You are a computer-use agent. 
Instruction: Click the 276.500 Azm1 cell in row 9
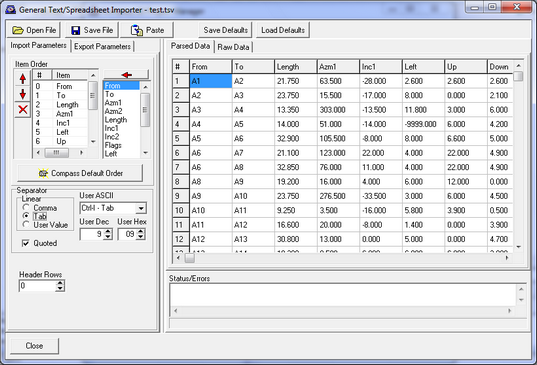[338, 196]
